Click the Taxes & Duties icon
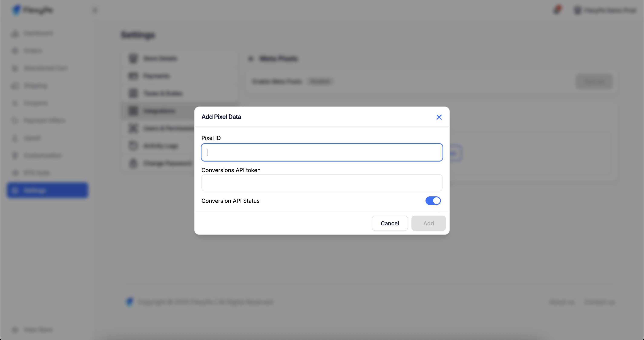 pyautogui.click(x=133, y=94)
